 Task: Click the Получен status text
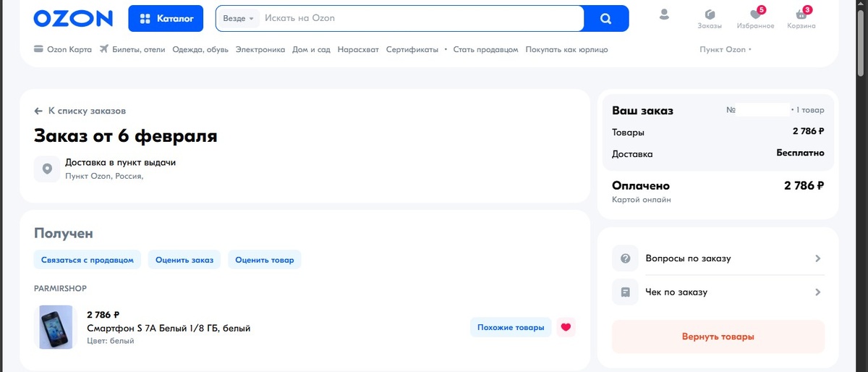(64, 233)
